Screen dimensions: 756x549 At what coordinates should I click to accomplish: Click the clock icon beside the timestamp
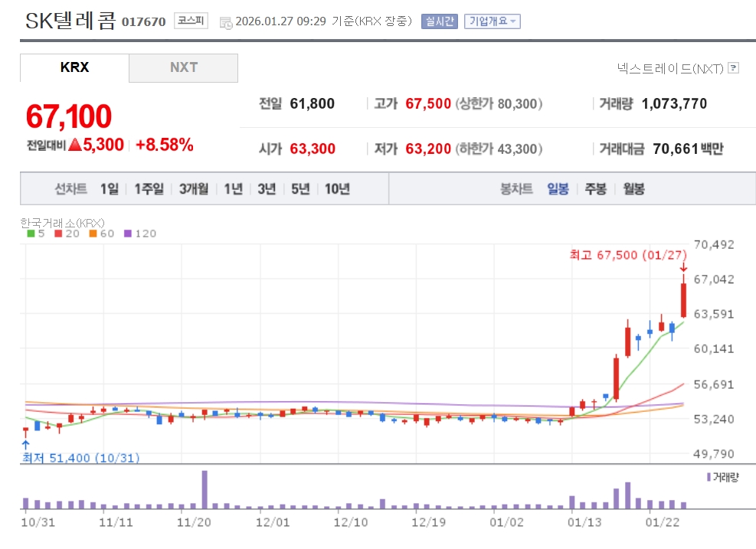tap(226, 22)
